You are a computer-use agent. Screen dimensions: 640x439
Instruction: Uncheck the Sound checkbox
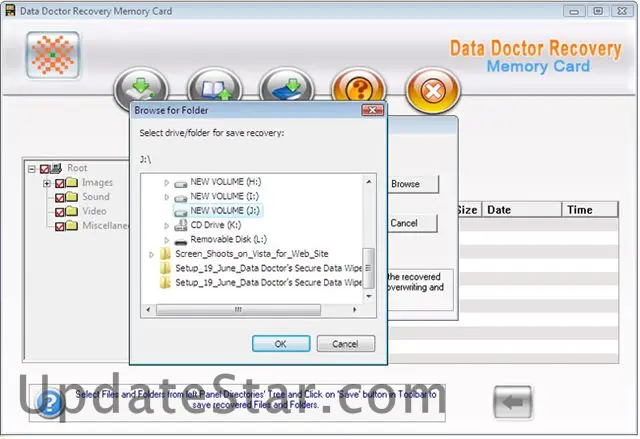tap(60, 198)
